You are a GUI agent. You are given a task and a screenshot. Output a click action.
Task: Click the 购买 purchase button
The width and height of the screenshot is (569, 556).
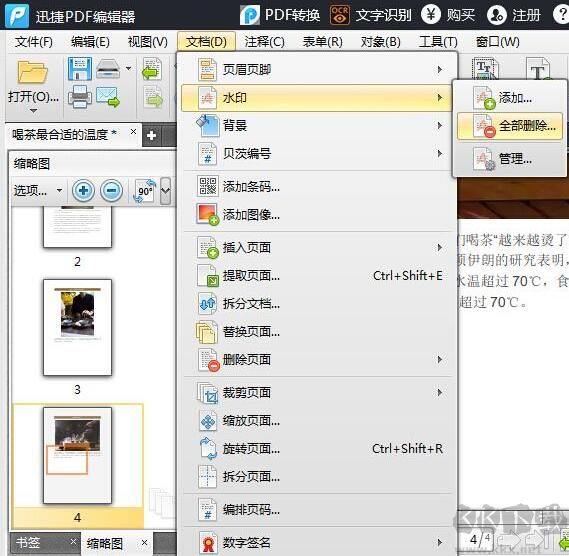click(x=448, y=15)
